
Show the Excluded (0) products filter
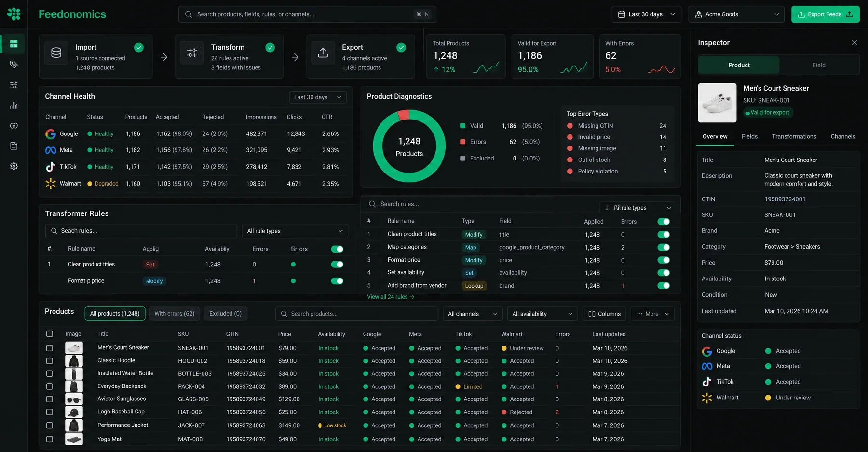[225, 314]
